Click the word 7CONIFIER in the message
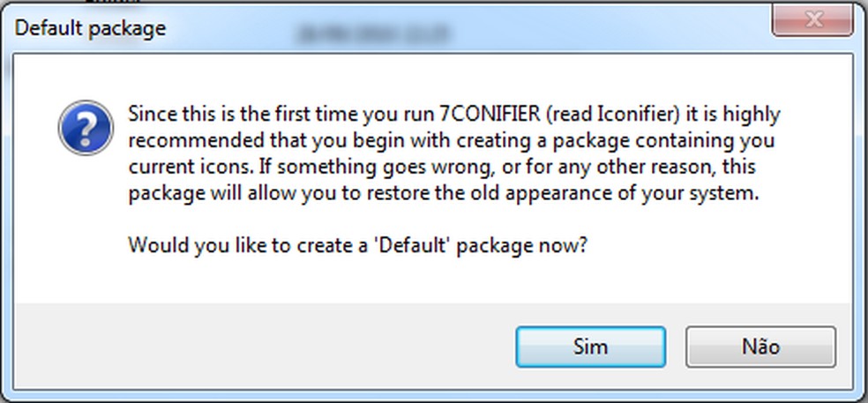 pyautogui.click(x=490, y=115)
